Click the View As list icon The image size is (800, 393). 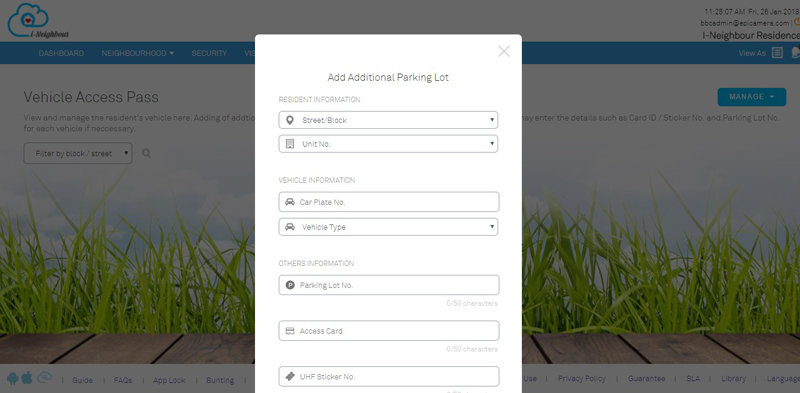777,53
